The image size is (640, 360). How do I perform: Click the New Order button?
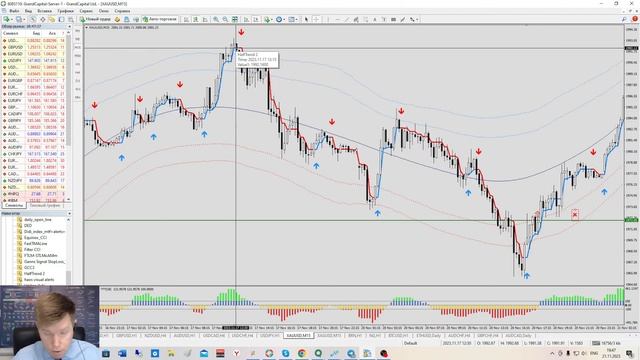96,19
